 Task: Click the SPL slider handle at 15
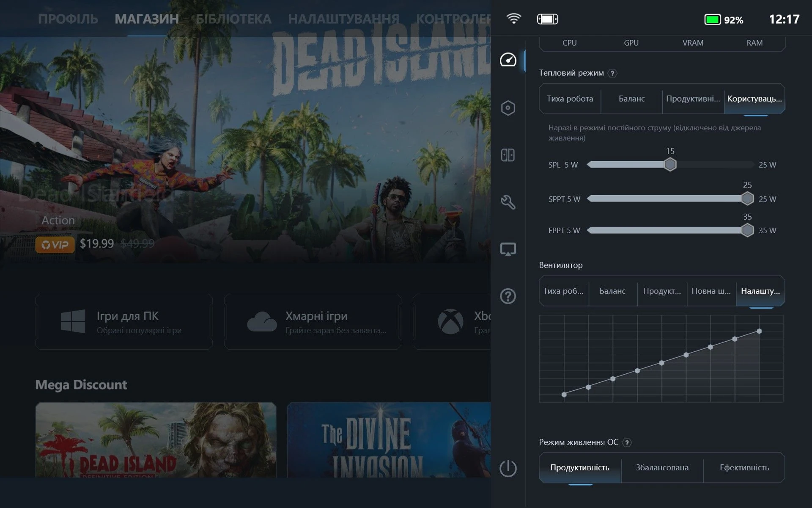(x=670, y=164)
